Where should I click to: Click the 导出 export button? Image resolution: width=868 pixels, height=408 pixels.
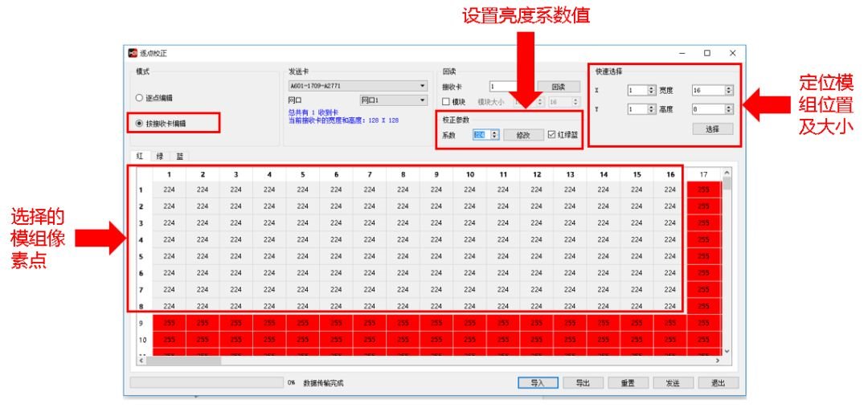click(x=582, y=382)
